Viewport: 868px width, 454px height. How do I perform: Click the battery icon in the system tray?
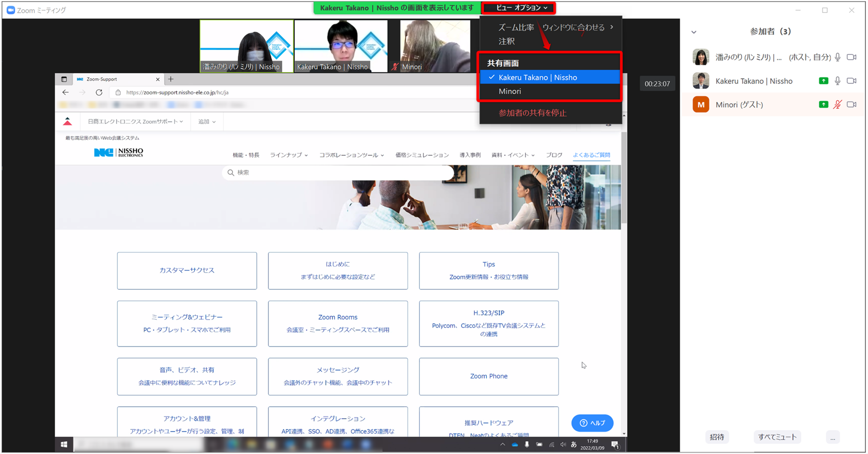coord(539,445)
